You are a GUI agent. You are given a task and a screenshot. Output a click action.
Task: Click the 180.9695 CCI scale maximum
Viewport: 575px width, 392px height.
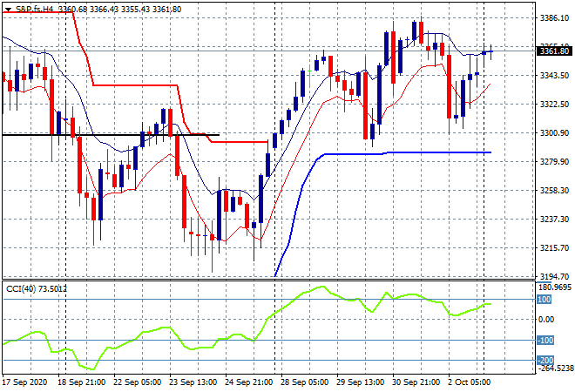click(555, 287)
